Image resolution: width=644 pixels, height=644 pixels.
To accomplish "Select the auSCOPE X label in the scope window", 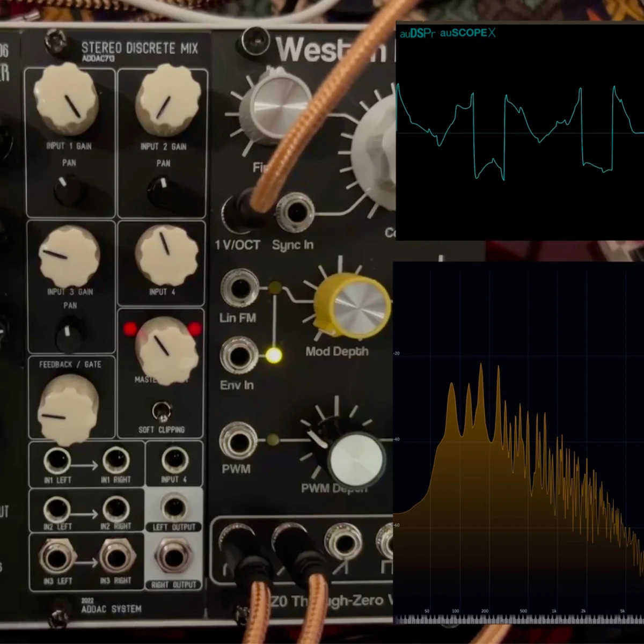I will (466, 33).
